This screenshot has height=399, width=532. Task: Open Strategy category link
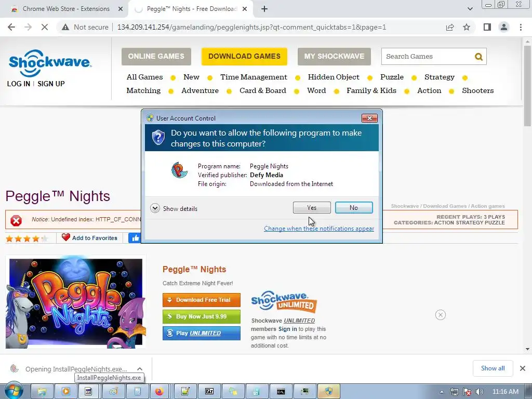point(440,77)
